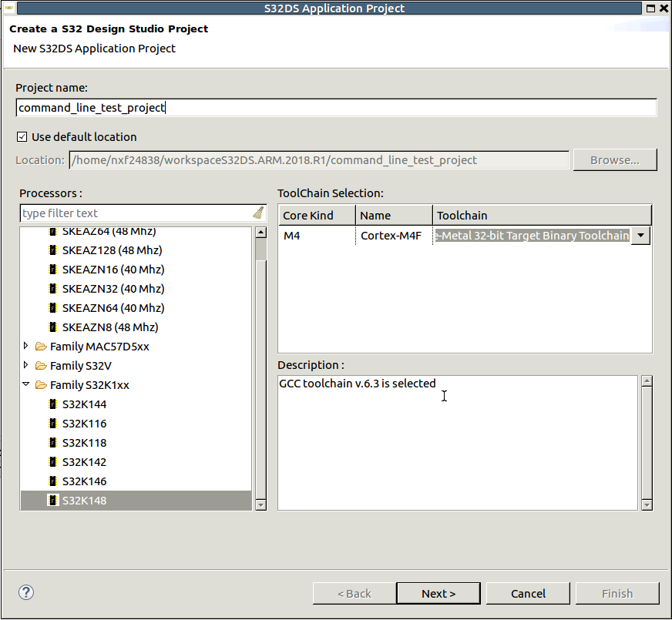This screenshot has width=672, height=620.
Task: Click the Next > button
Action: (438, 594)
